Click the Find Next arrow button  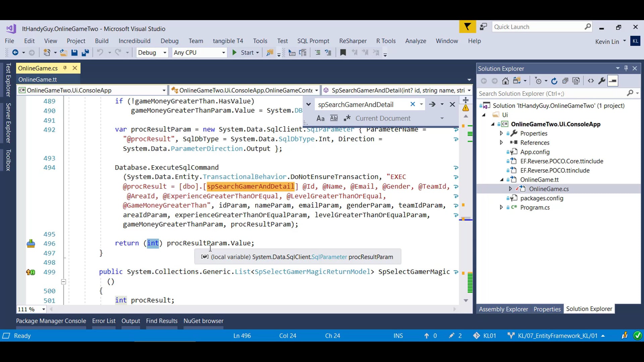point(432,105)
